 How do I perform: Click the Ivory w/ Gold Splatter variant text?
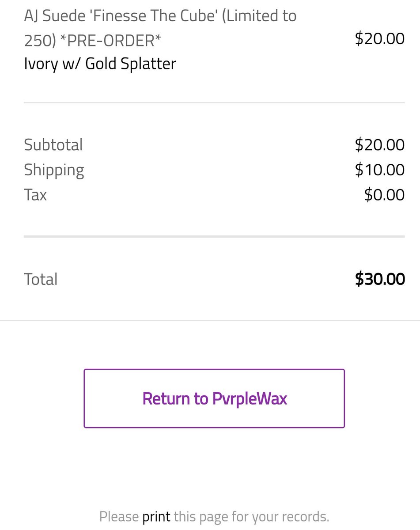click(x=100, y=64)
